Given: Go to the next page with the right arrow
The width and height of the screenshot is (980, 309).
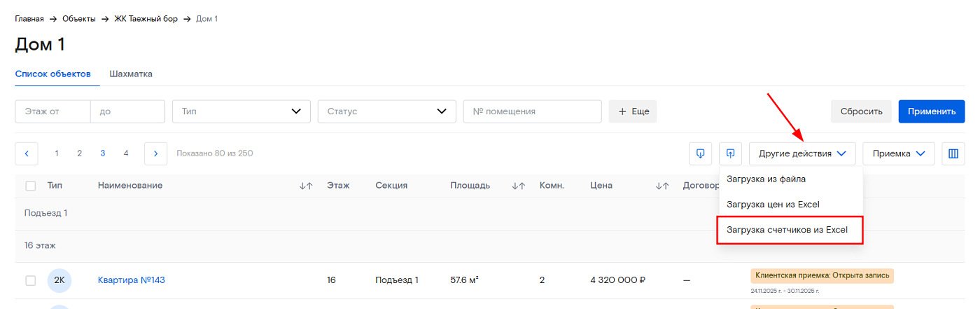Looking at the screenshot, I should pyautogui.click(x=155, y=153).
